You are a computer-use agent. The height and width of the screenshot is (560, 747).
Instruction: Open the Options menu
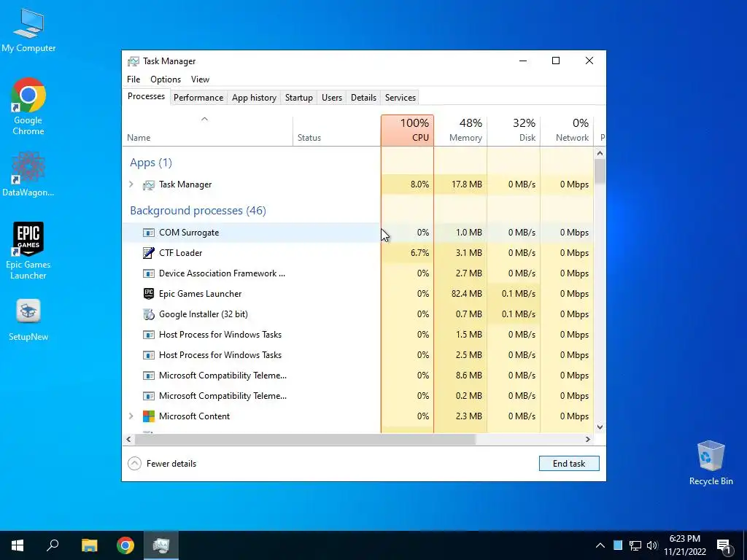coord(166,79)
